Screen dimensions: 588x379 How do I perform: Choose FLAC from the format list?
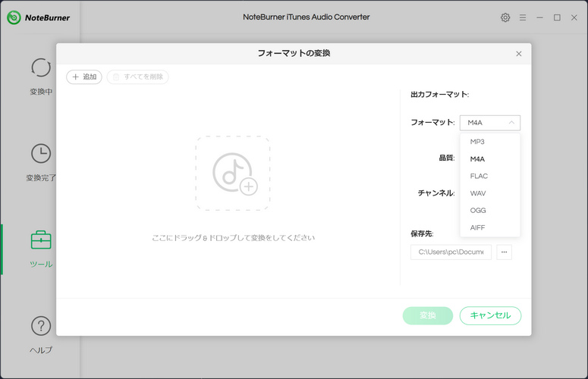pyautogui.click(x=490, y=176)
